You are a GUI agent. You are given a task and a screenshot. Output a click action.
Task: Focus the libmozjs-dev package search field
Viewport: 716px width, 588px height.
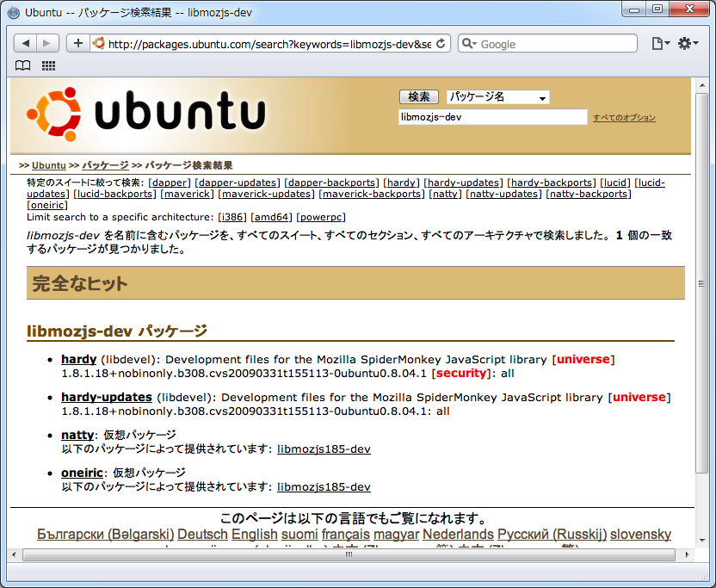pyautogui.click(x=493, y=117)
